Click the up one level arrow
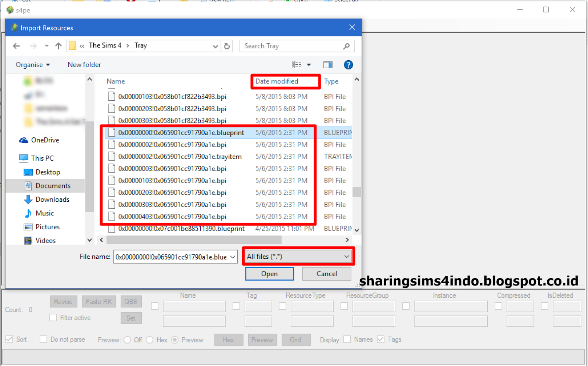This screenshot has height=366, width=588. [58, 46]
